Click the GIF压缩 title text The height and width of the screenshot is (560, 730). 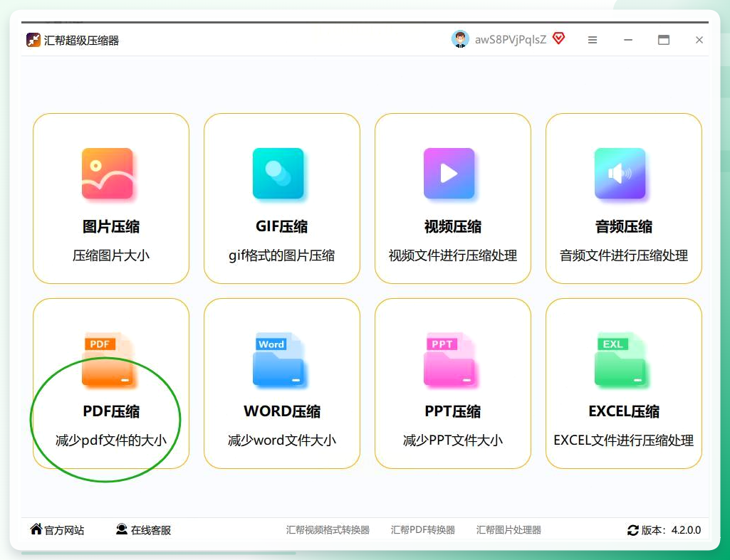[x=281, y=227]
